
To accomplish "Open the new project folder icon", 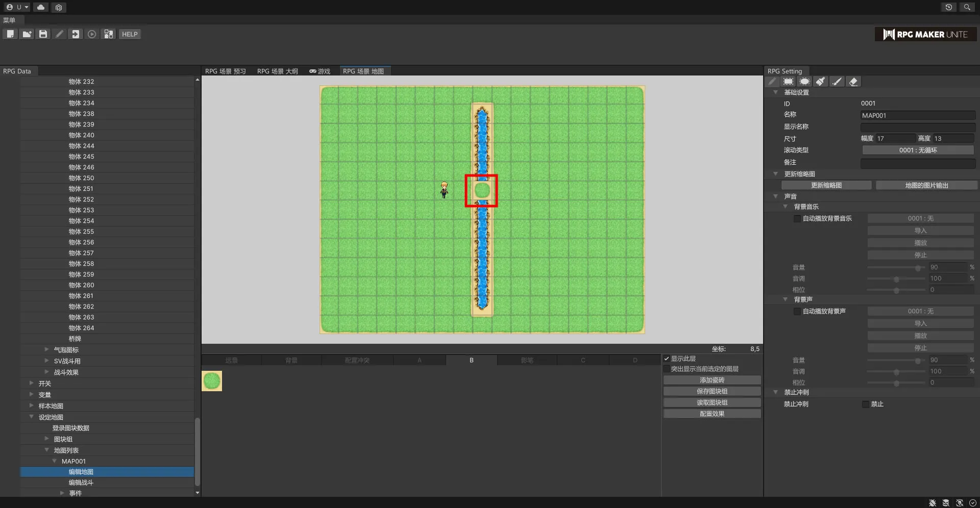I will pos(27,34).
